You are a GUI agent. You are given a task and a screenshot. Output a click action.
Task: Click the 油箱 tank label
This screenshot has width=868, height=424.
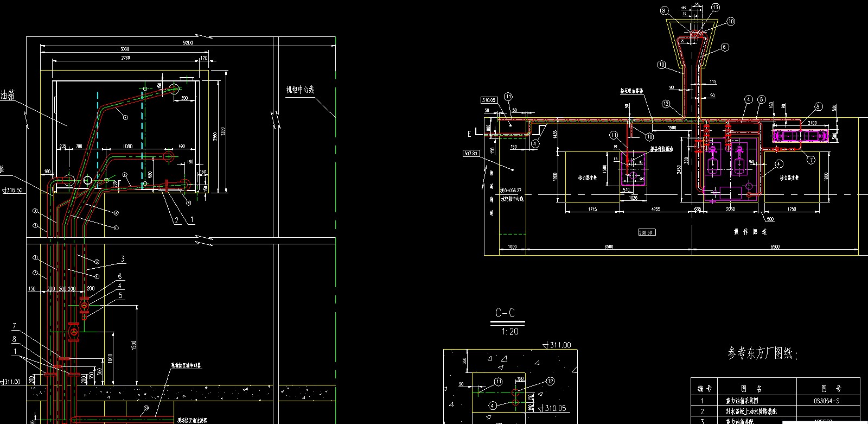click(7, 96)
